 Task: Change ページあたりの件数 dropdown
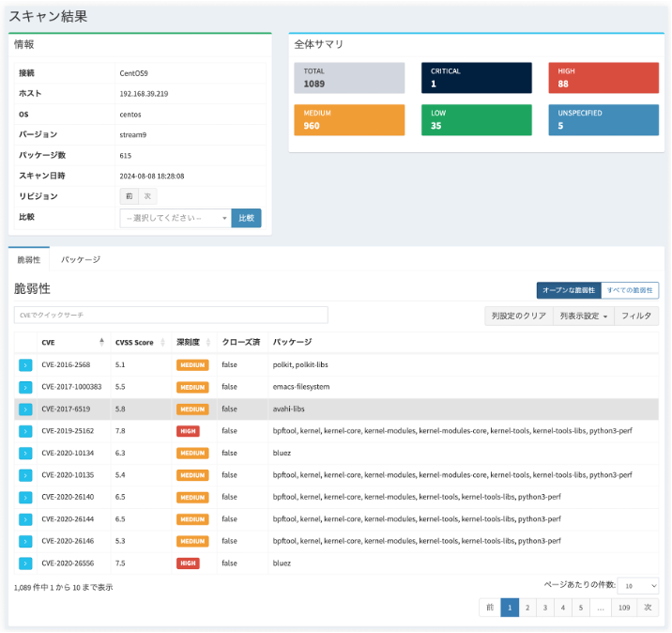[x=637, y=586]
